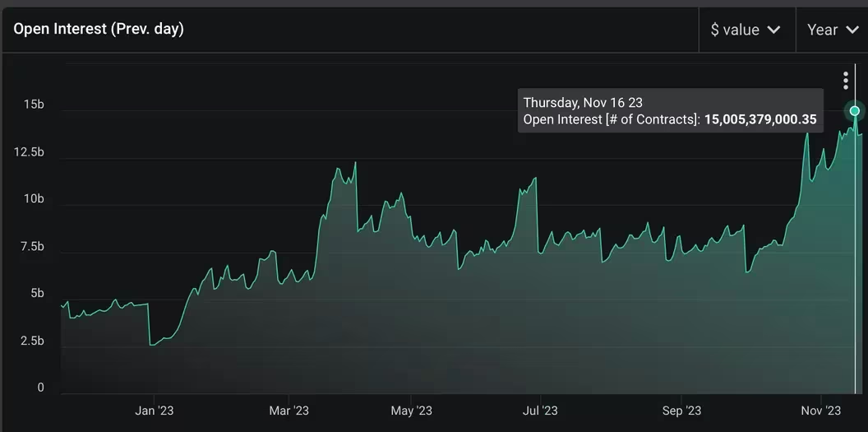Select the Jan '23 x-axis label

pyautogui.click(x=154, y=411)
